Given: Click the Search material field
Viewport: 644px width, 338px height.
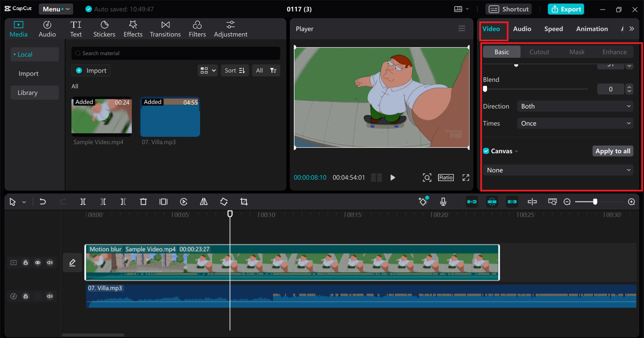Looking at the screenshot, I should pyautogui.click(x=176, y=53).
